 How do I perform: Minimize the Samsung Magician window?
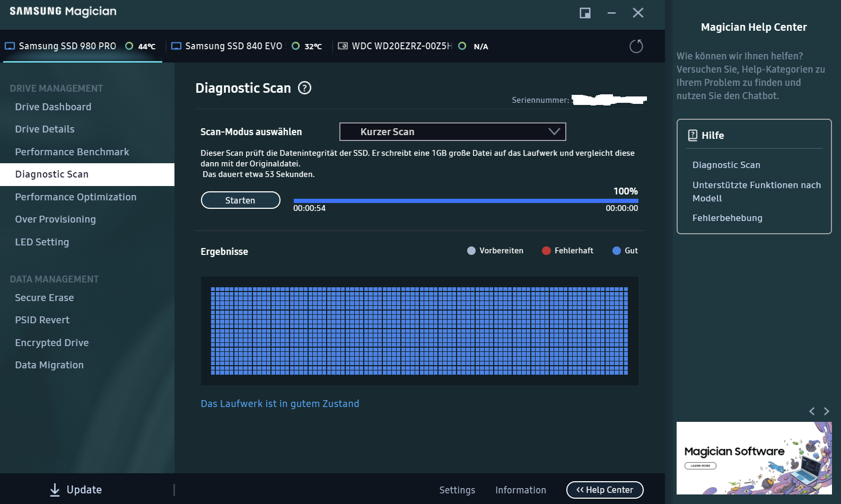(x=611, y=13)
